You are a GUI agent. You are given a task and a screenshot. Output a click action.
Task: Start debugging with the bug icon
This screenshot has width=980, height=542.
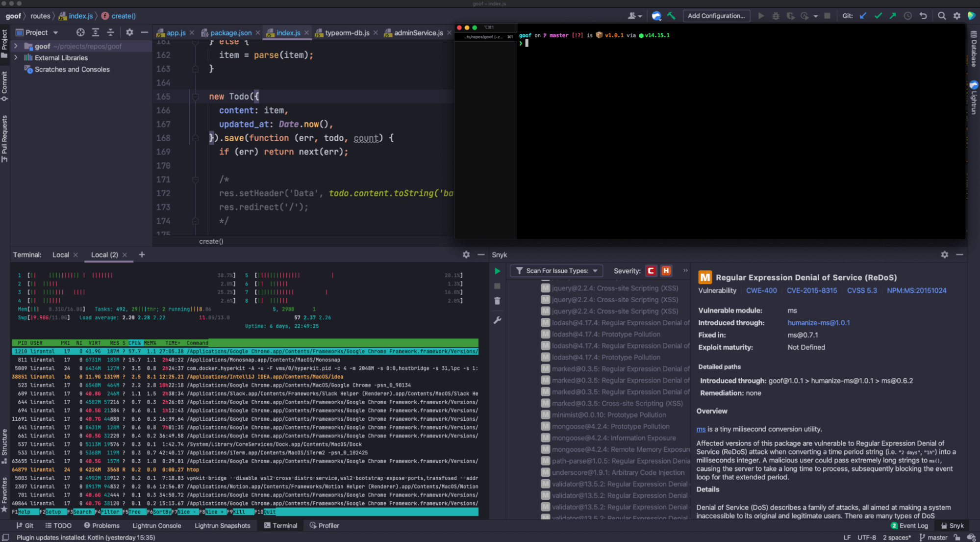point(775,16)
